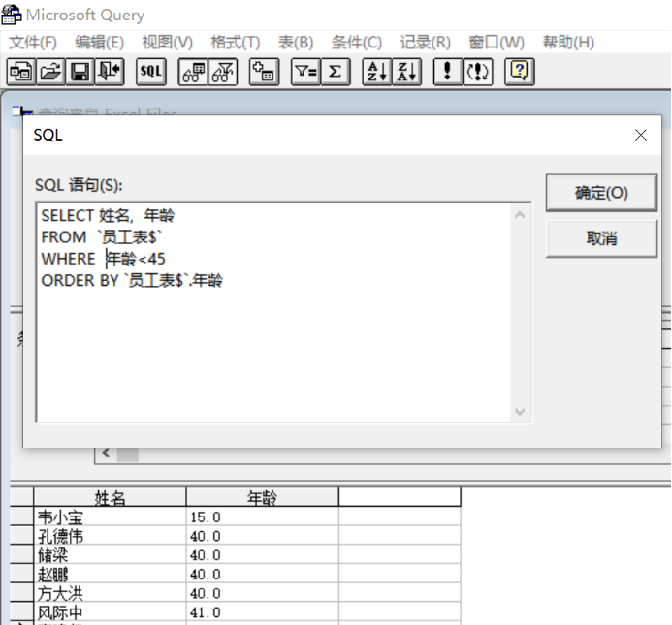The width and height of the screenshot is (672, 625).
Task: Click the cell 储梁
Action: point(110,554)
